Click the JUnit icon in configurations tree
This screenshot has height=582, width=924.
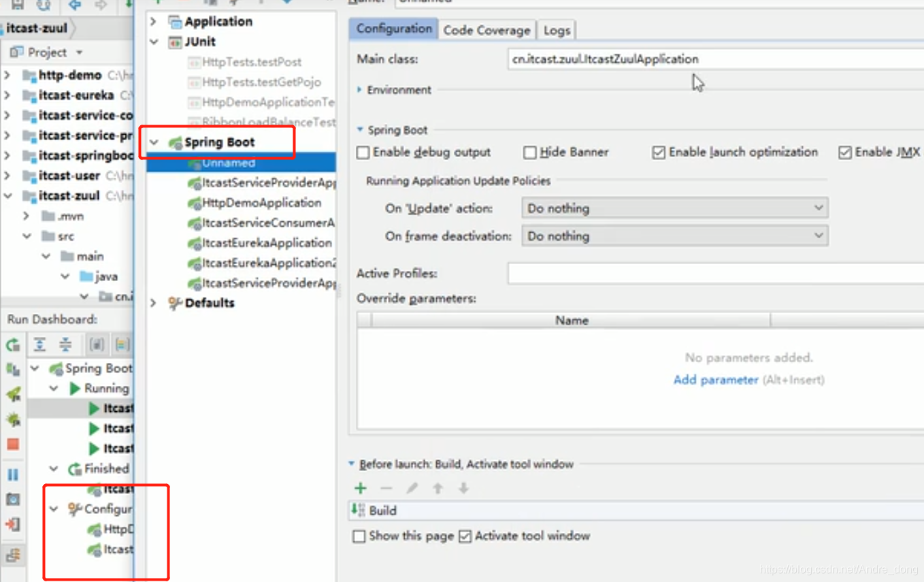click(x=175, y=42)
